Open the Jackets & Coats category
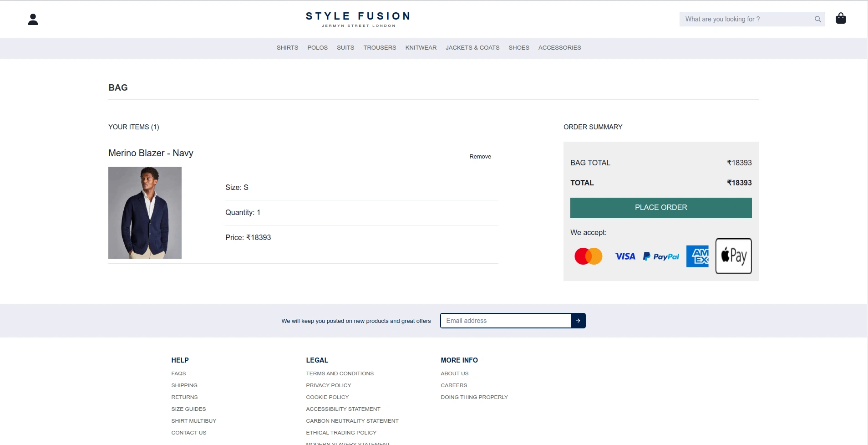868x445 pixels. [472, 48]
